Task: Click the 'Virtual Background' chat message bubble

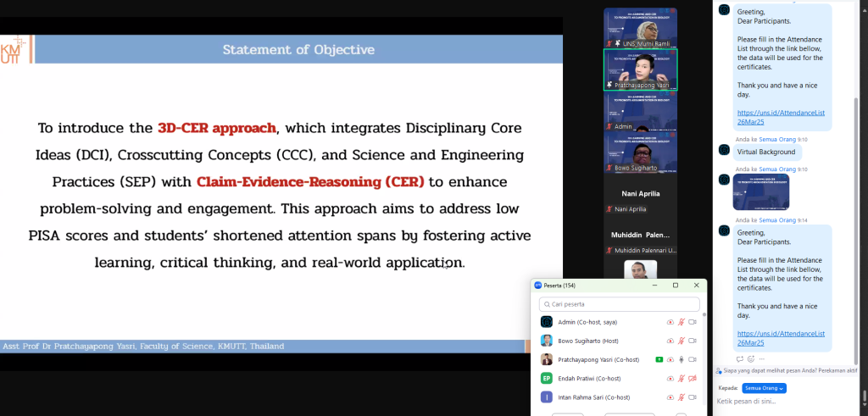Action: tap(767, 153)
